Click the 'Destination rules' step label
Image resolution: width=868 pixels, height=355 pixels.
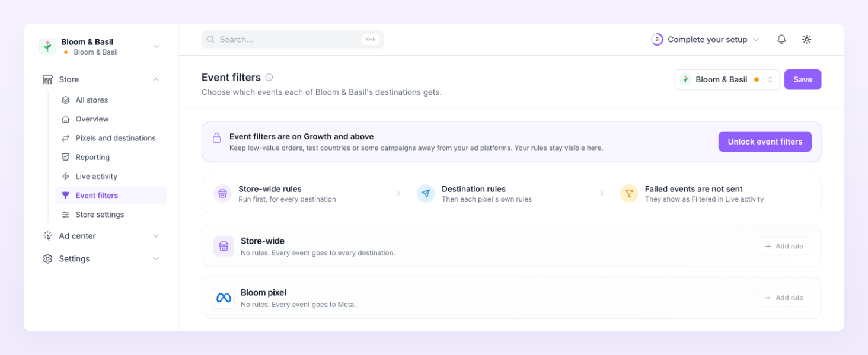pos(474,189)
